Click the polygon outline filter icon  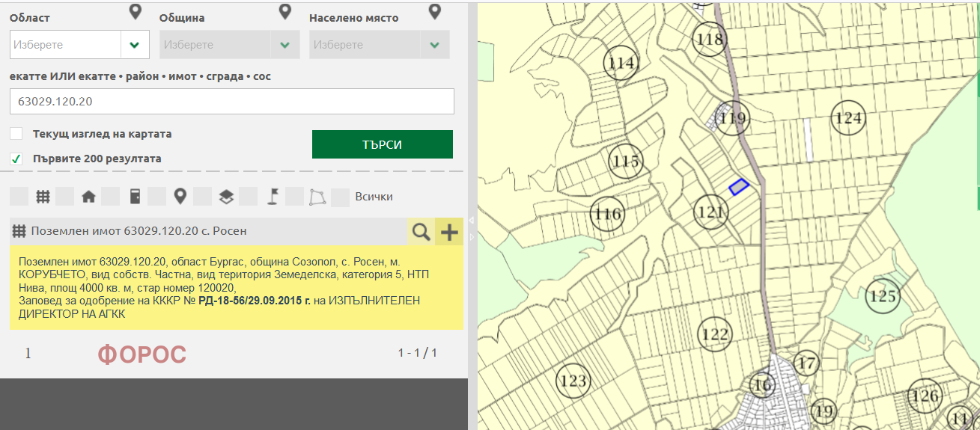317,197
